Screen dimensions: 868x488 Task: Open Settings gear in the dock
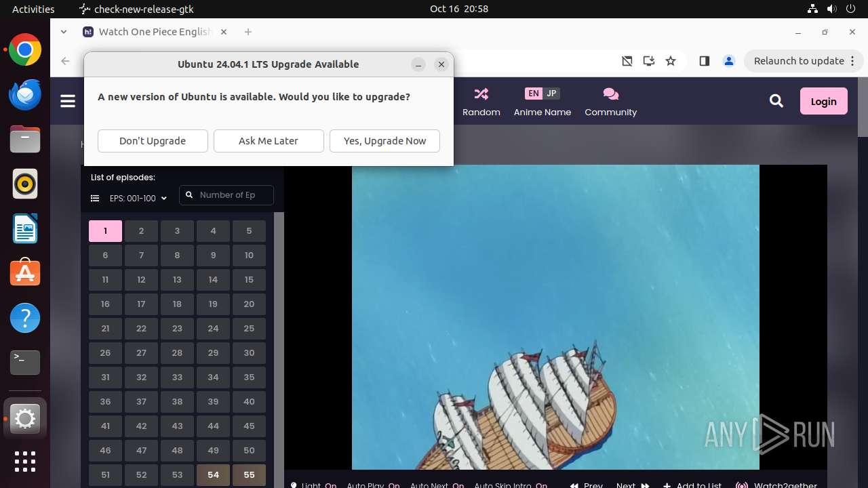25,419
